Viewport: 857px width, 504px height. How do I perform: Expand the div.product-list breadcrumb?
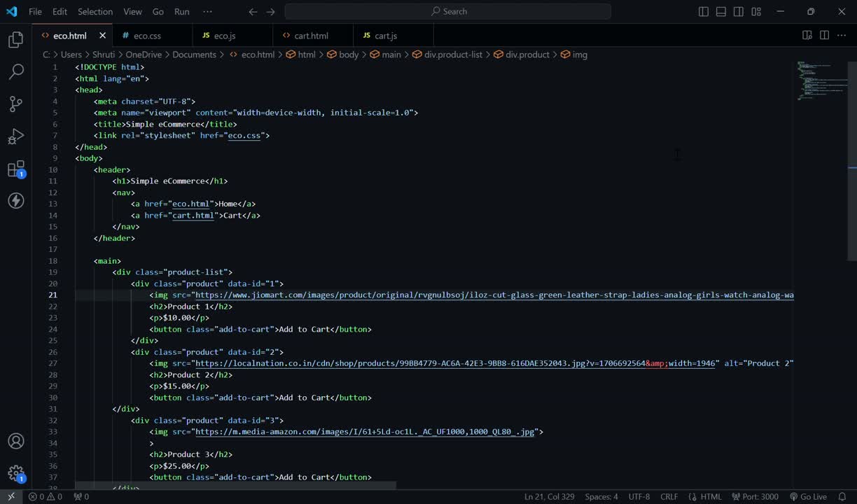pyautogui.click(x=452, y=55)
